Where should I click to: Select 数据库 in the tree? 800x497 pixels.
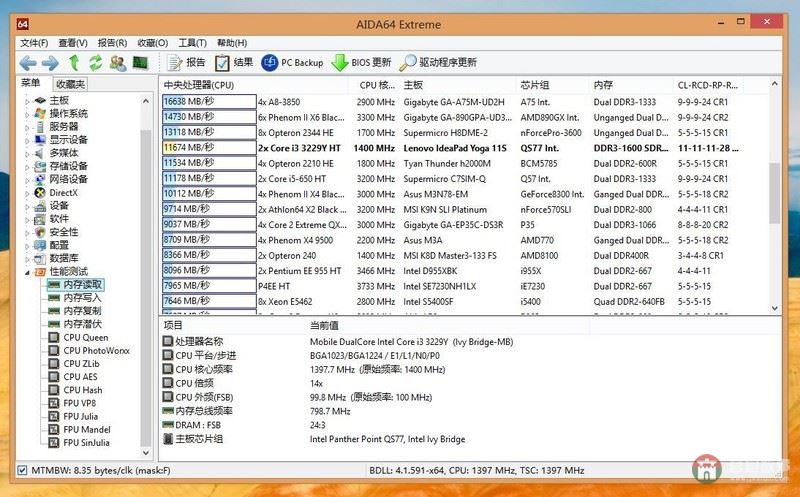(64, 258)
